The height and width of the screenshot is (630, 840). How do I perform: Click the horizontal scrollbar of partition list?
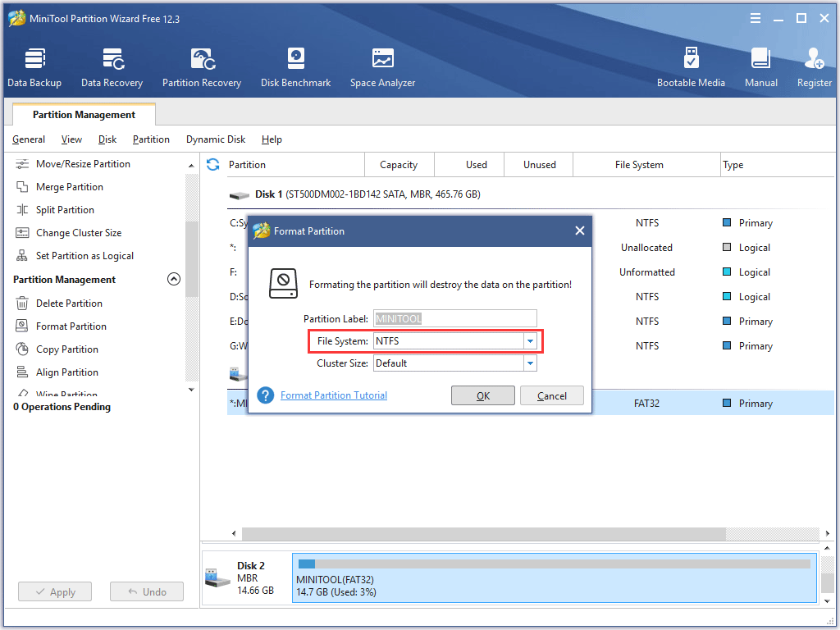(483, 533)
